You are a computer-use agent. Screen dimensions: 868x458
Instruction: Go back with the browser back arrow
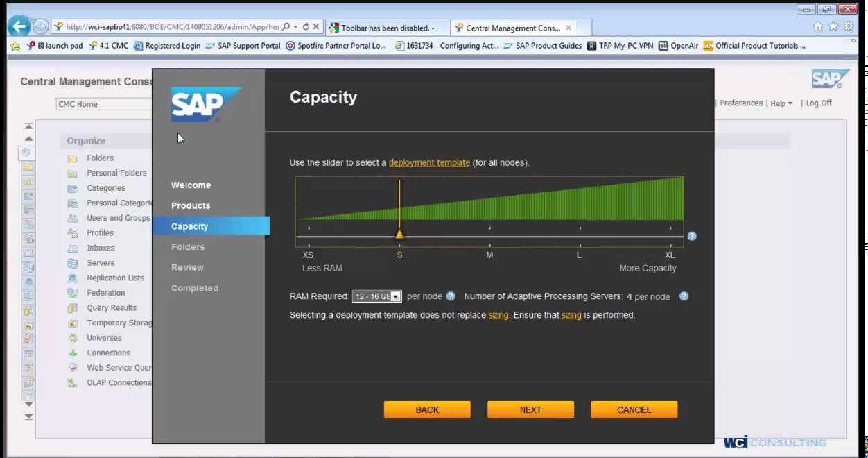click(x=19, y=27)
